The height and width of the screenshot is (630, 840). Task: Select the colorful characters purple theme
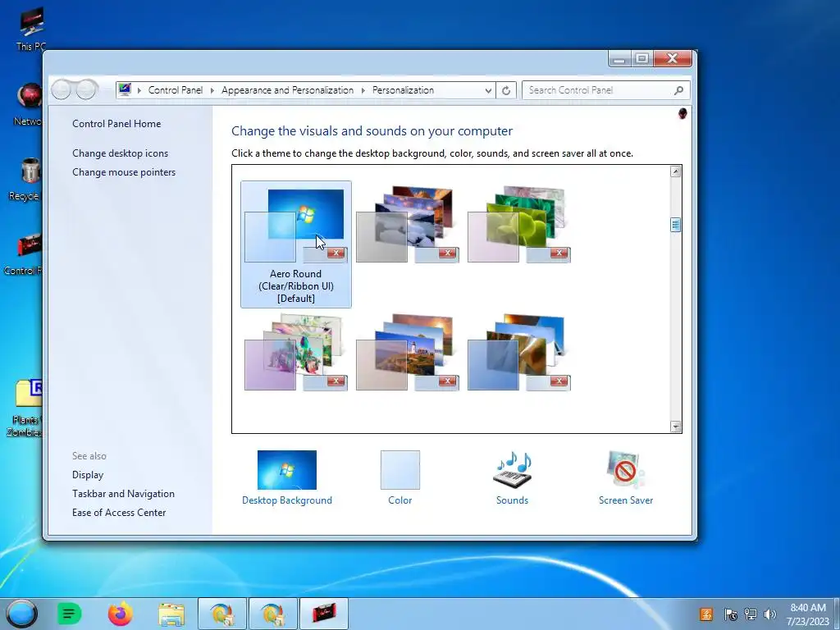pos(295,352)
